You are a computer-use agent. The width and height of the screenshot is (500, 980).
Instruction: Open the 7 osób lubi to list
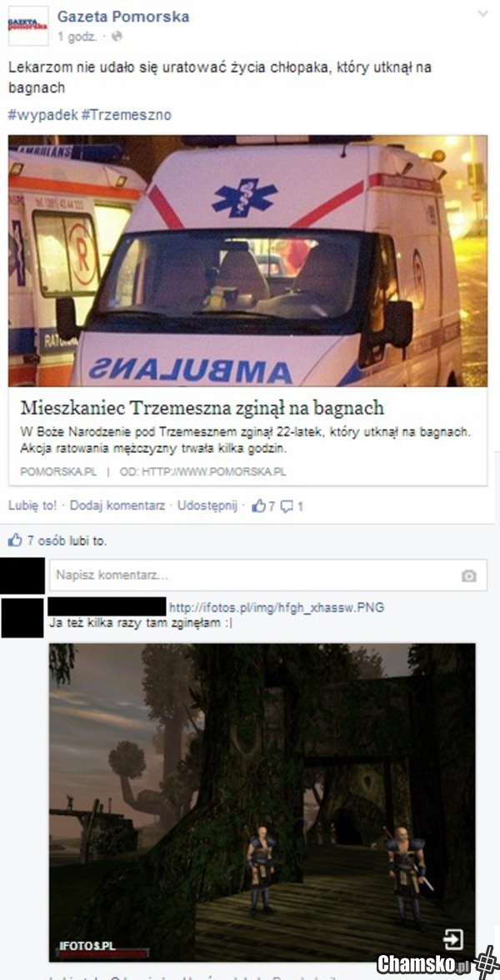66,541
